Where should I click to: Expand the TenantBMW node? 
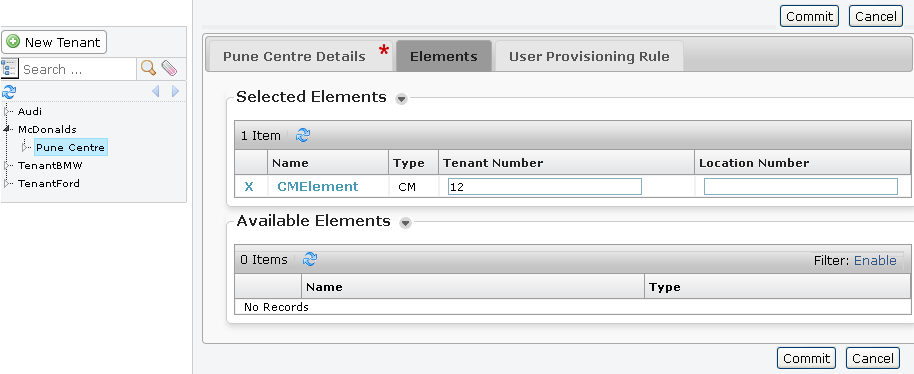(x=8, y=165)
